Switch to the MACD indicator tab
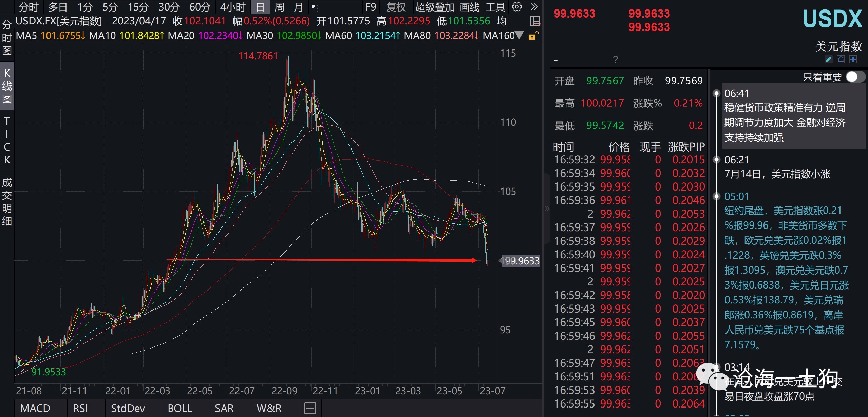The height and width of the screenshot is (417, 868). (x=35, y=408)
